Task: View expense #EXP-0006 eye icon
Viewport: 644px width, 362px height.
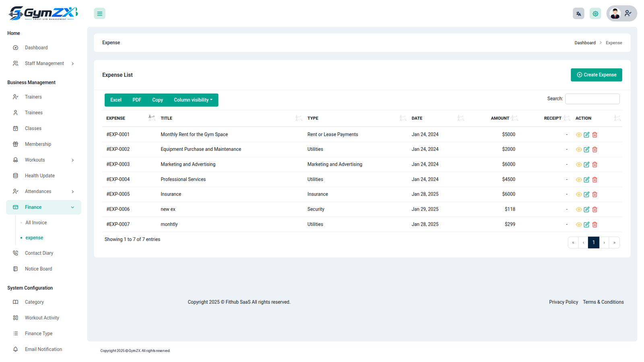Action: [x=578, y=210]
